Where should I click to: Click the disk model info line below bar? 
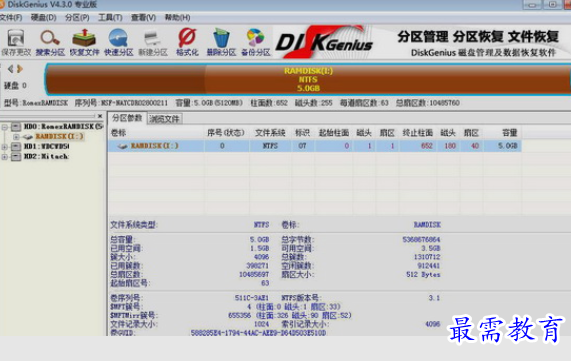pyautogui.click(x=232, y=103)
